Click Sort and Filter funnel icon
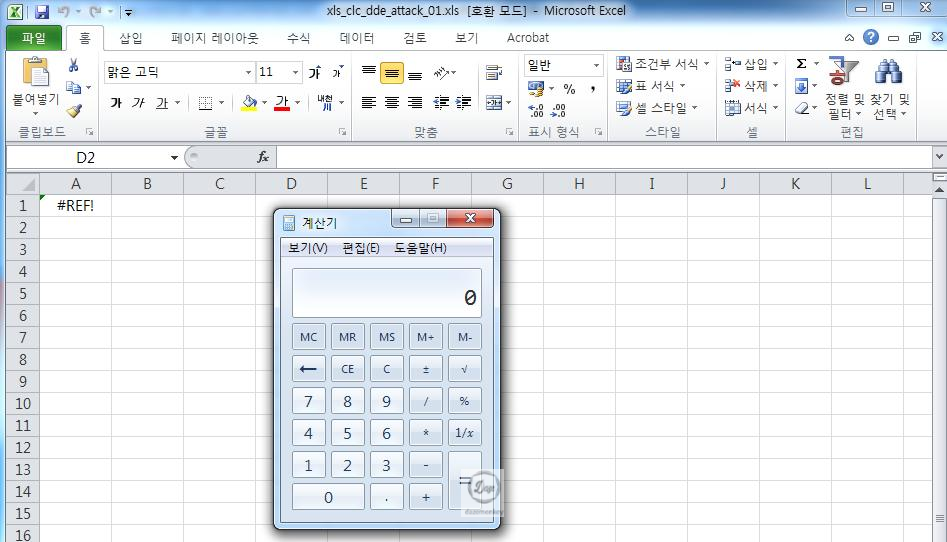The height and width of the screenshot is (542, 947). click(x=844, y=72)
